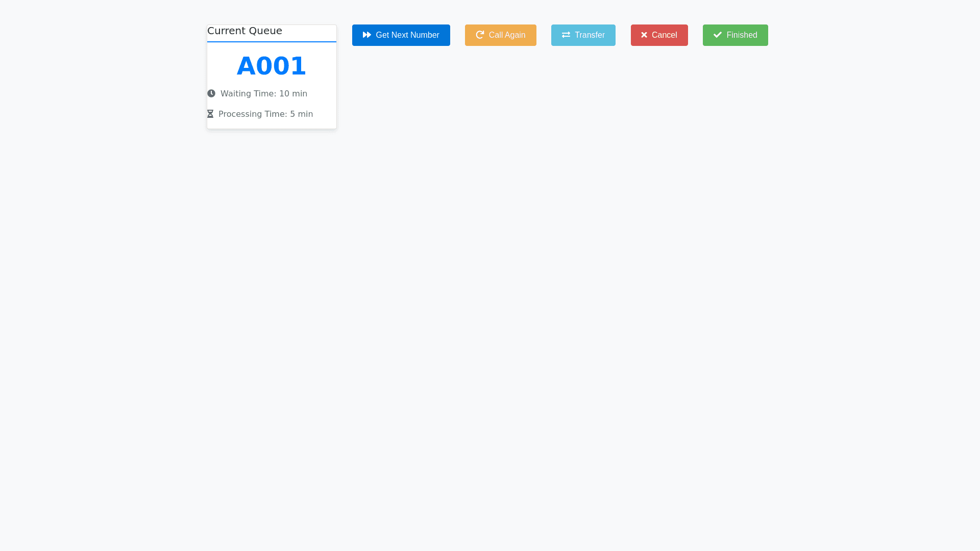Click the swap arrows icon on Transfer

(x=566, y=35)
